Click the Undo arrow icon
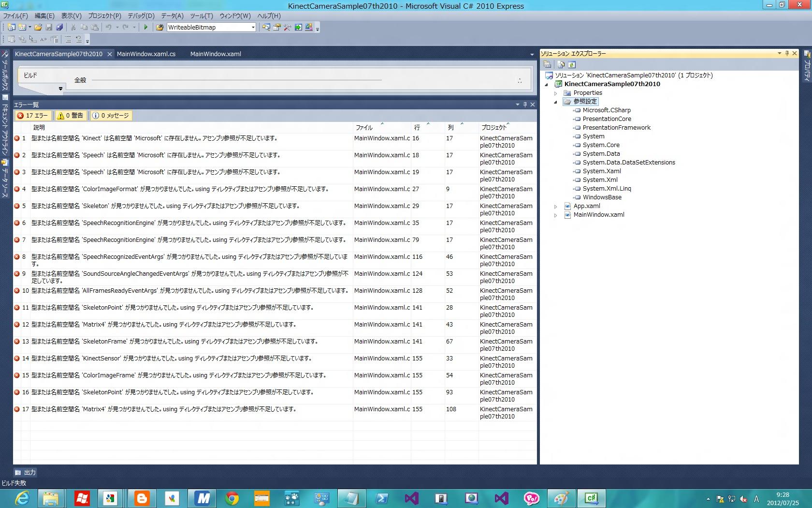Screen dimensions: 812x508 tap(109, 27)
